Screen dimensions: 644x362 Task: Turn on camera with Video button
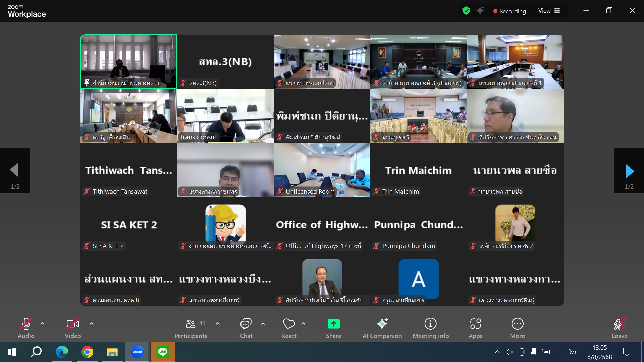coord(73,328)
